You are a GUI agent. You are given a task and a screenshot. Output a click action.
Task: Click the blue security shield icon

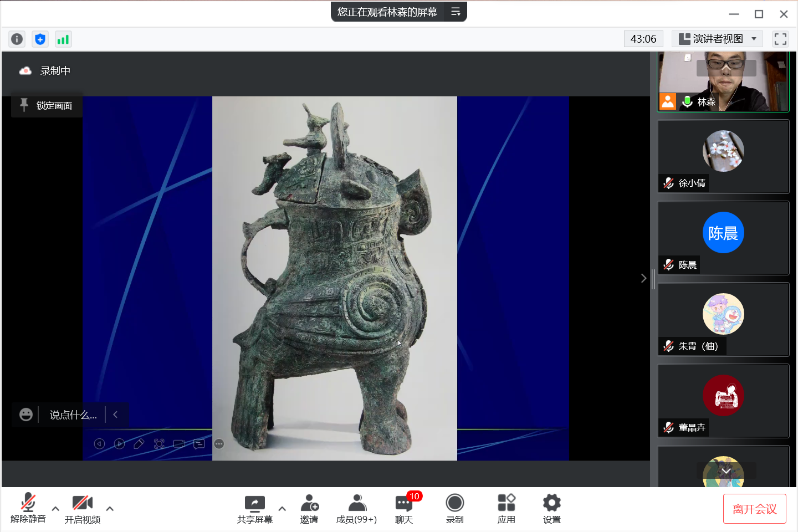point(40,39)
